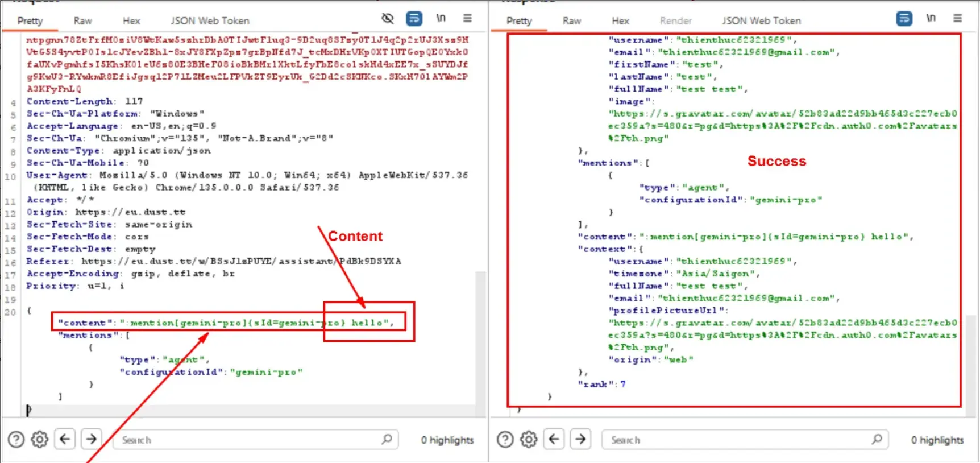This screenshot has width=980, height=463.
Task: Toggle hidden characters eye icon in request panel
Action: click(388, 19)
